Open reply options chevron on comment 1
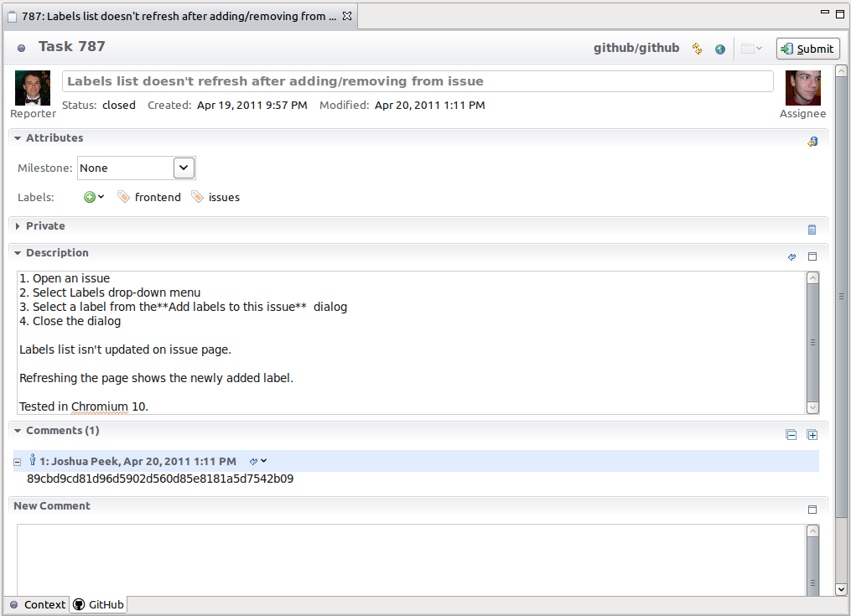 [x=262, y=460]
